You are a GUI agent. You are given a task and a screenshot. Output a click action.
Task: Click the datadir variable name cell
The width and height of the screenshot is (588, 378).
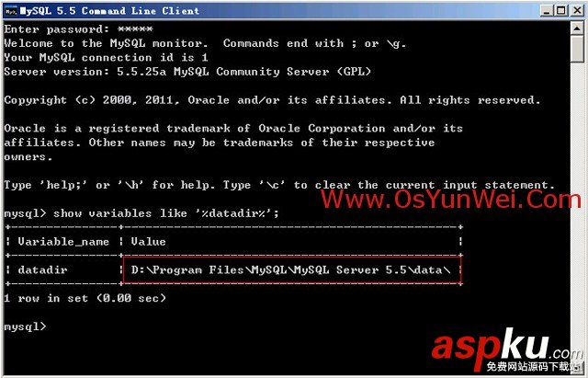click(x=43, y=269)
